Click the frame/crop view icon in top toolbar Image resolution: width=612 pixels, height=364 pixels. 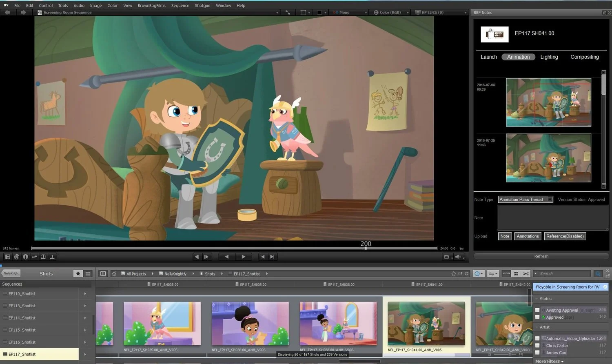point(303,13)
